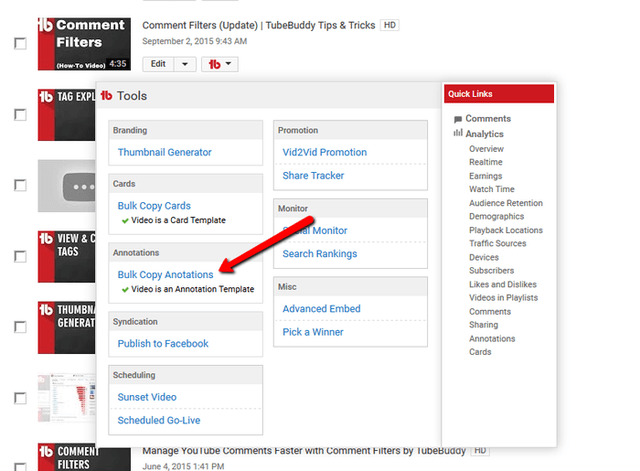Screen dimensions: 640x471
Task: Click the Manage YouTube Comments Faster video title
Action: [x=304, y=451]
